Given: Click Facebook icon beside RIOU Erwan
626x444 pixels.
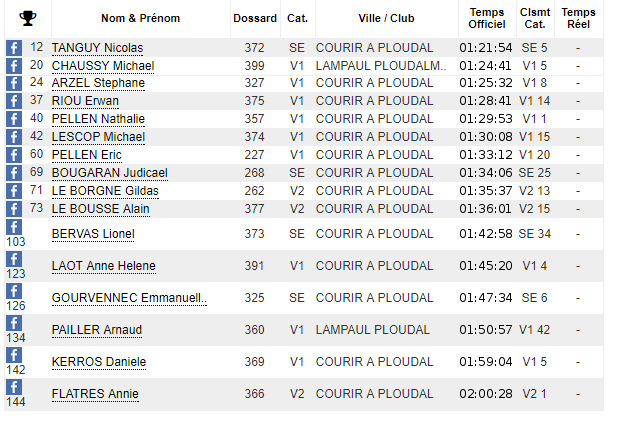Looking at the screenshot, I should [14, 101].
